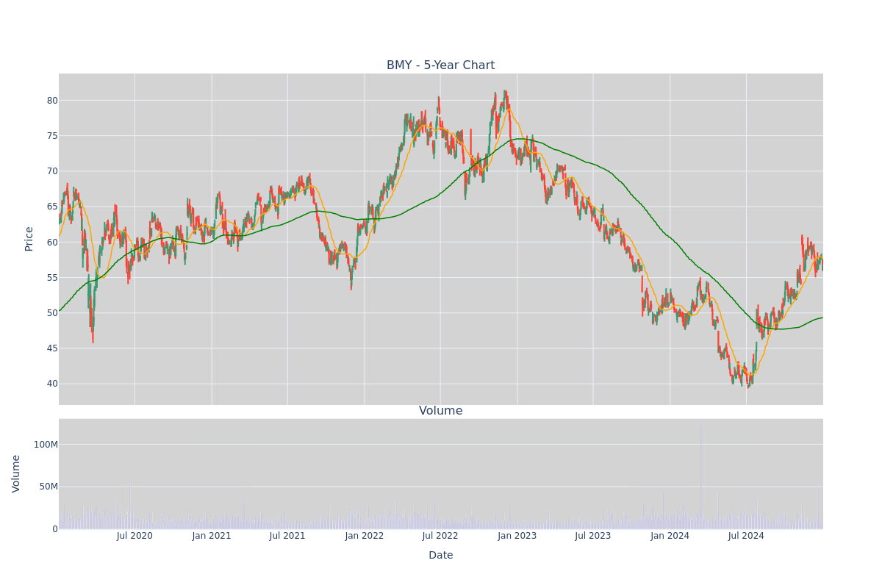Viewport: 882px width, 588px height.
Task: Click the volume tick label 0
Action: tap(55, 529)
